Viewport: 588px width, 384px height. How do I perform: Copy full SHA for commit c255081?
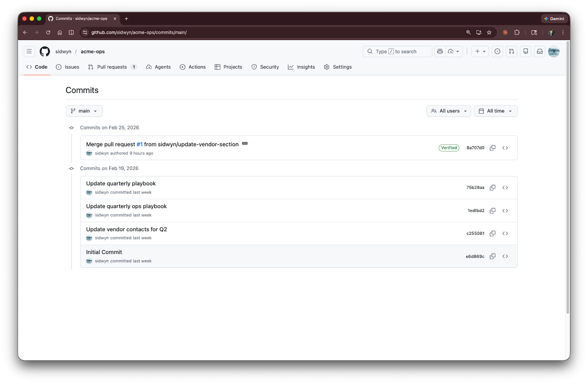click(492, 233)
